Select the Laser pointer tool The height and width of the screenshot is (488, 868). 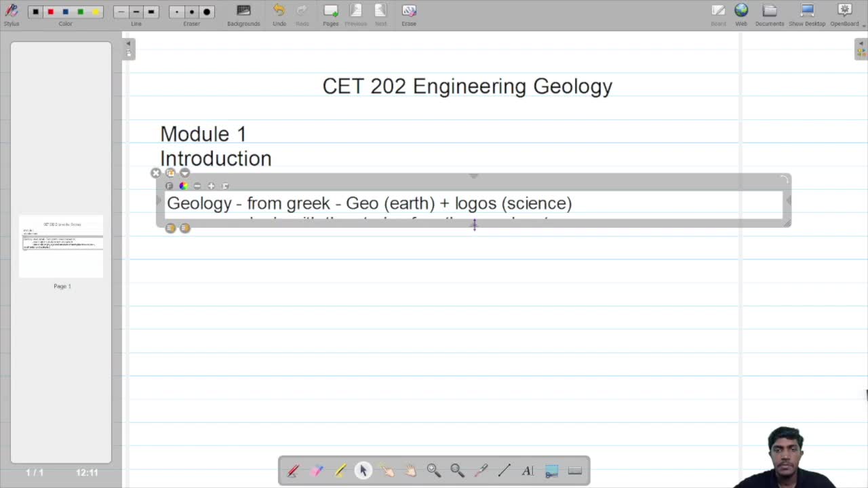(x=481, y=470)
